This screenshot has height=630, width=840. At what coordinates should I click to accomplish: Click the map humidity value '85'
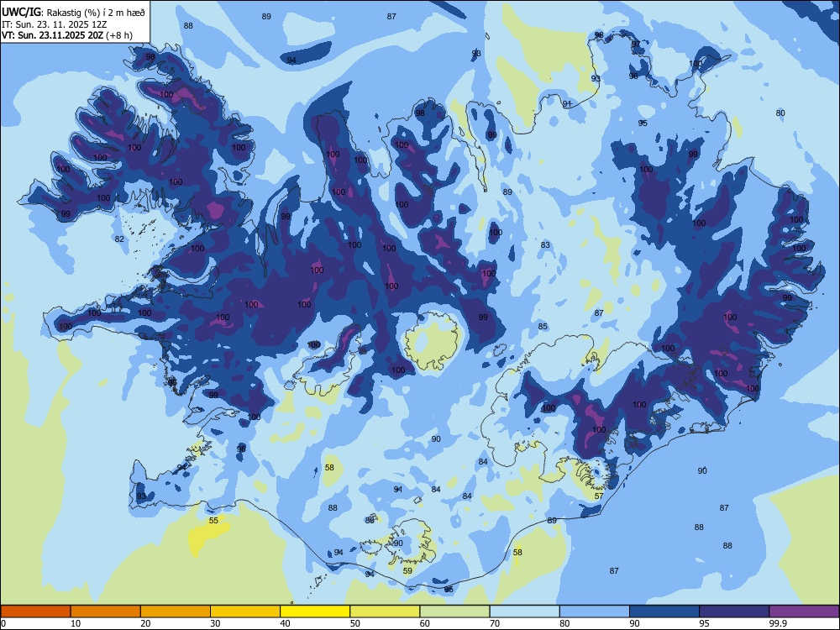coord(543,326)
